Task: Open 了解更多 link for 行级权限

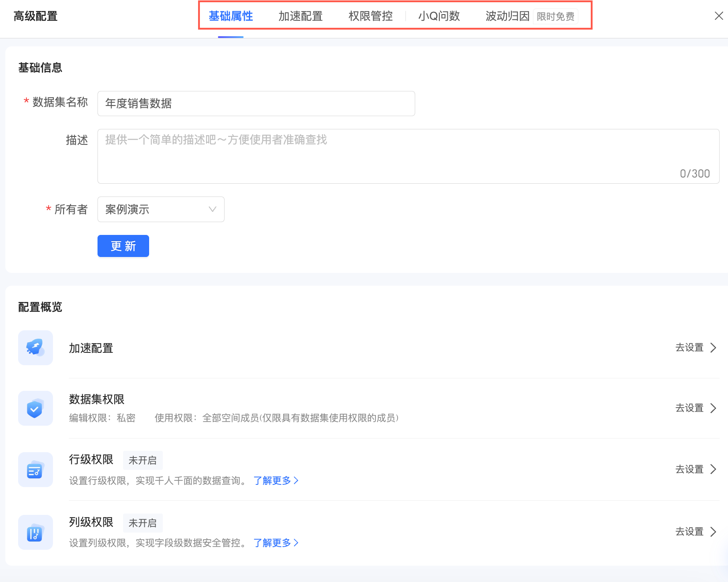Action: (276, 480)
